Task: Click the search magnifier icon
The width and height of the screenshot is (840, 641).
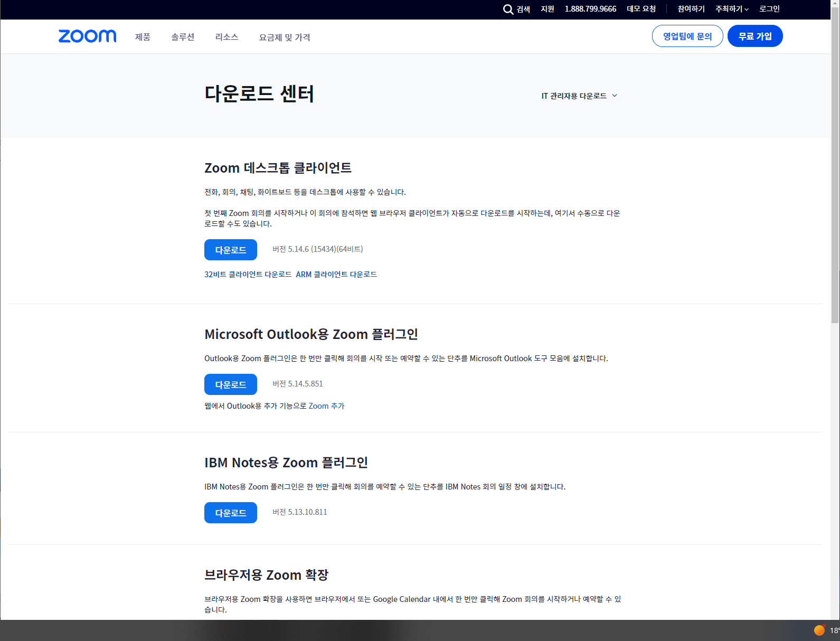Action: point(508,10)
